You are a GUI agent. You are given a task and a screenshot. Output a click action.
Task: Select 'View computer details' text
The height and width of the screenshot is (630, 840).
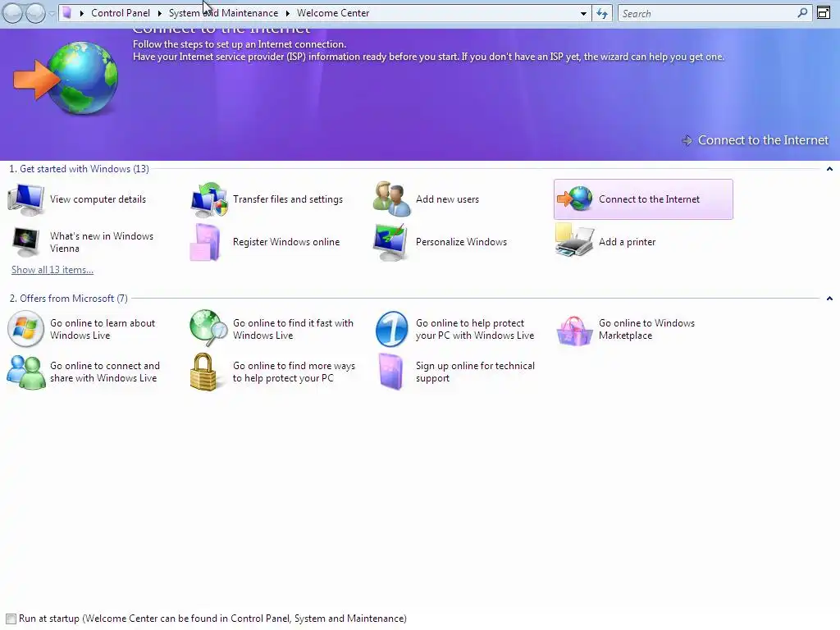[98, 199]
